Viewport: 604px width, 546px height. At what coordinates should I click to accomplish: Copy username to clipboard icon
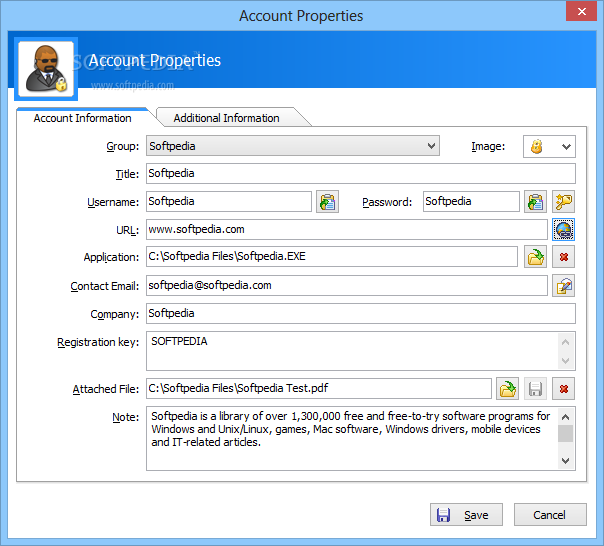coord(327,202)
